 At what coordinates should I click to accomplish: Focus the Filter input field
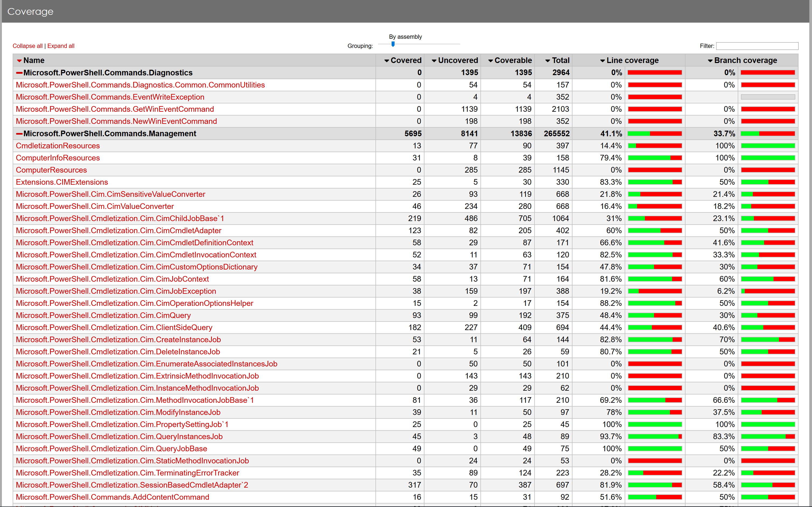pyautogui.click(x=757, y=46)
